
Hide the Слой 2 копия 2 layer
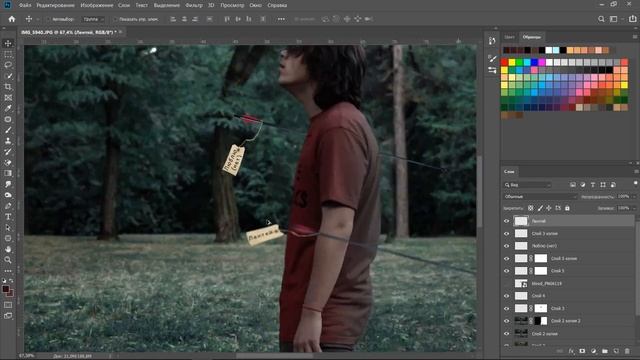pyautogui.click(x=507, y=321)
